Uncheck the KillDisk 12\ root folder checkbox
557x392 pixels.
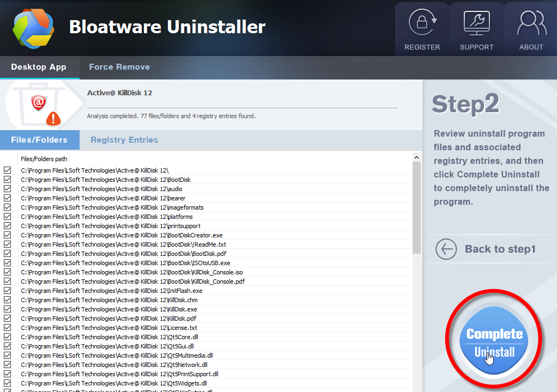pos(7,170)
